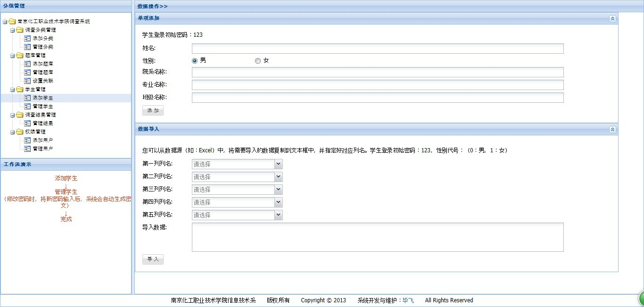Click the 题库管理 folder icon
This screenshot has width=644, height=307.
(19, 56)
